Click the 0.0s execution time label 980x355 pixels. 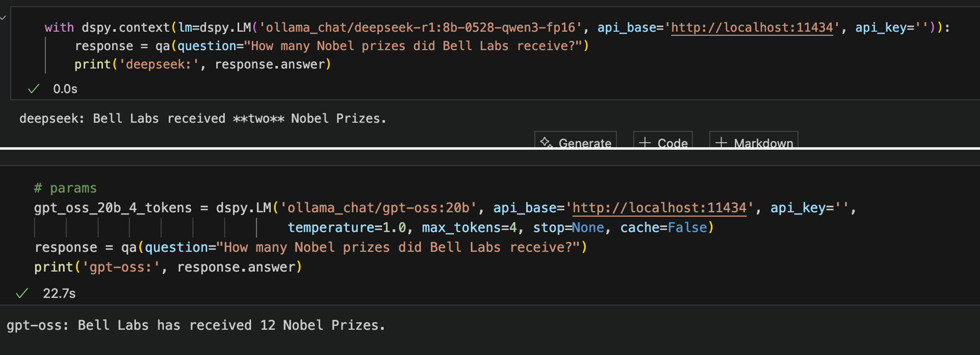coord(65,89)
